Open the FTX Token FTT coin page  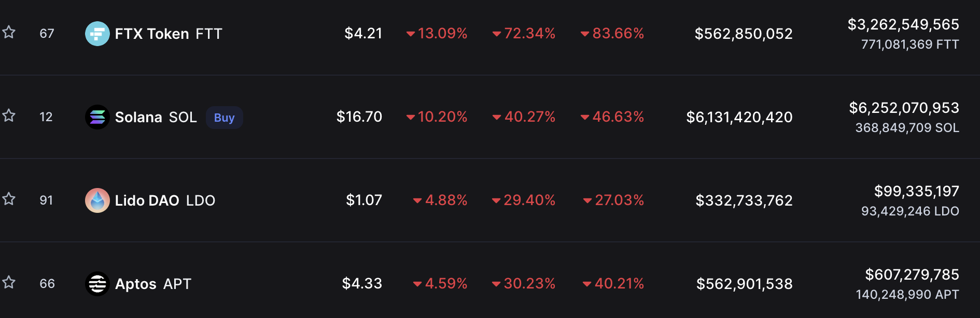click(169, 34)
